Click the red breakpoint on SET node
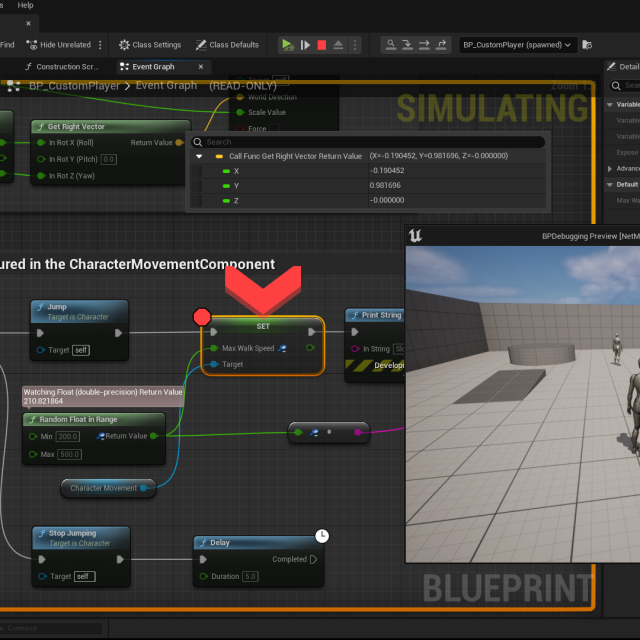Viewport: 640px width, 640px height. click(x=202, y=317)
